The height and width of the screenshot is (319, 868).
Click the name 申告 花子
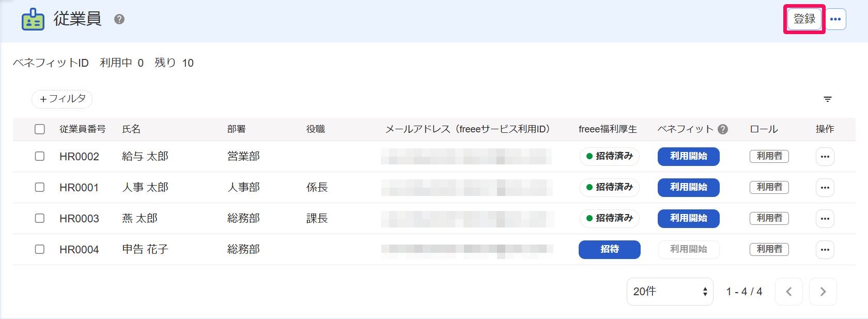(145, 249)
